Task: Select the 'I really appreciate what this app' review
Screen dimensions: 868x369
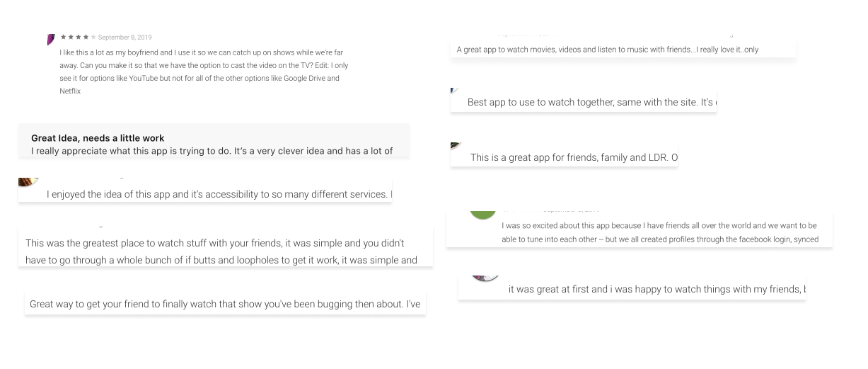Action: tap(212, 151)
